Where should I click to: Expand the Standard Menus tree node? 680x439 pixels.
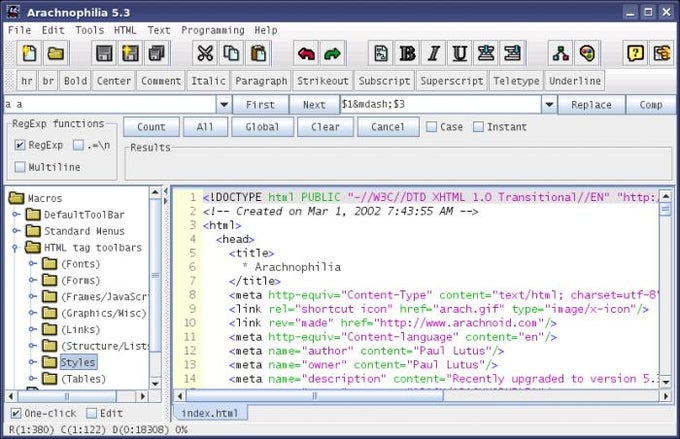click(x=16, y=231)
